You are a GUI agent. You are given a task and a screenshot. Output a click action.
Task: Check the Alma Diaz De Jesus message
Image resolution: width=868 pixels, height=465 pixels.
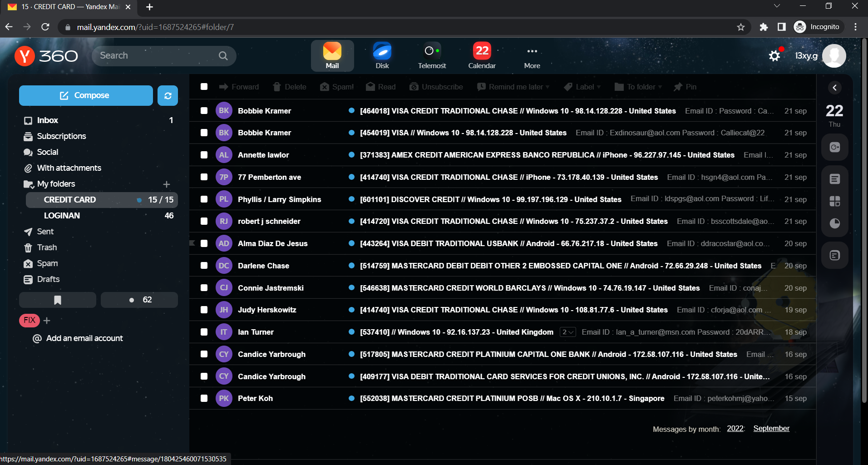tap(204, 243)
